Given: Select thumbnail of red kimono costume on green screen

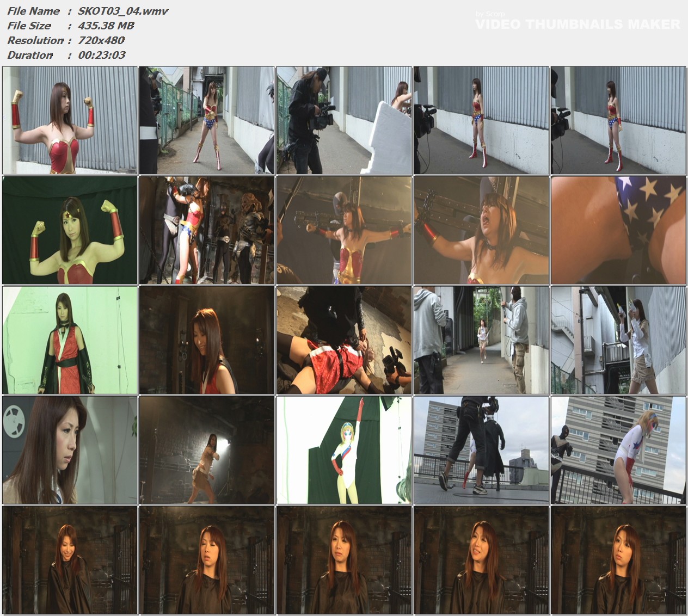Looking at the screenshot, I should (70, 340).
